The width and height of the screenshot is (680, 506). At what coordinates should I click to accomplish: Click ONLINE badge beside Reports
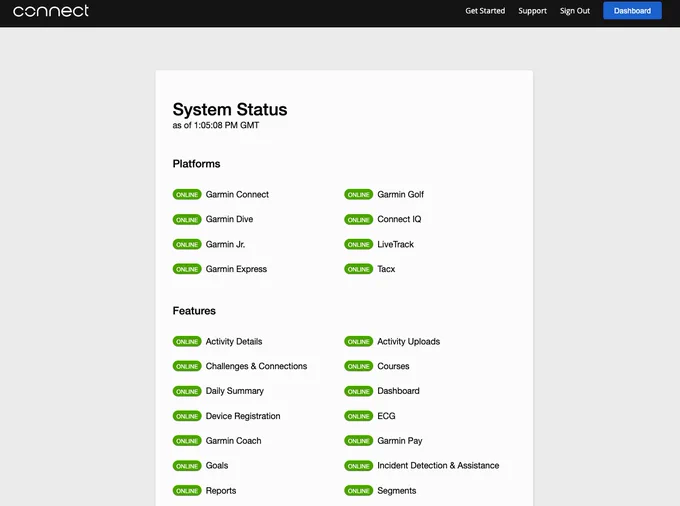tap(187, 491)
